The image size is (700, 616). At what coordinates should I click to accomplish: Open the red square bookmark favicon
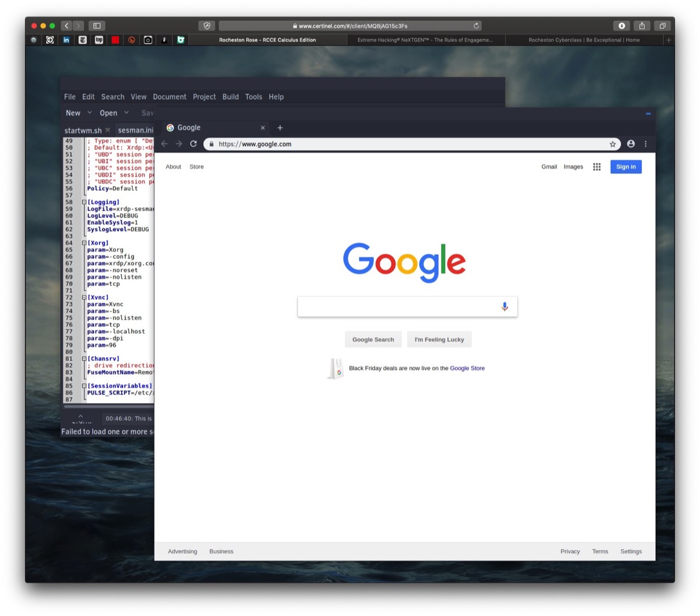tap(116, 40)
